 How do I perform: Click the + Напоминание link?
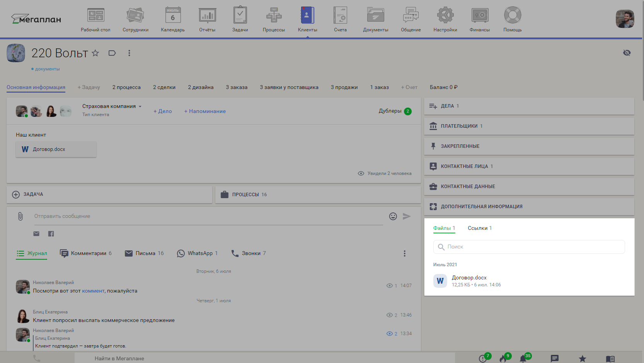[x=205, y=111]
